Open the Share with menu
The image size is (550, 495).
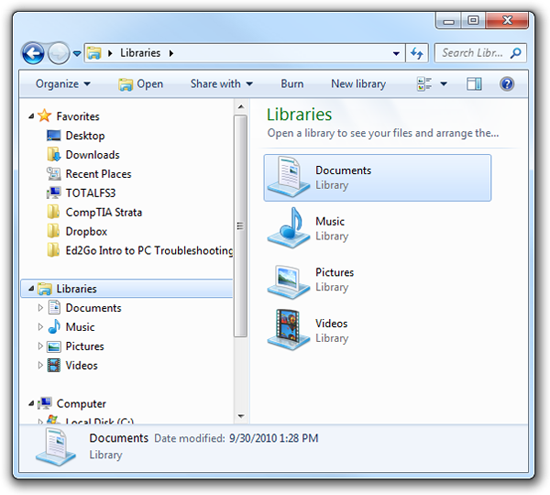tap(221, 84)
